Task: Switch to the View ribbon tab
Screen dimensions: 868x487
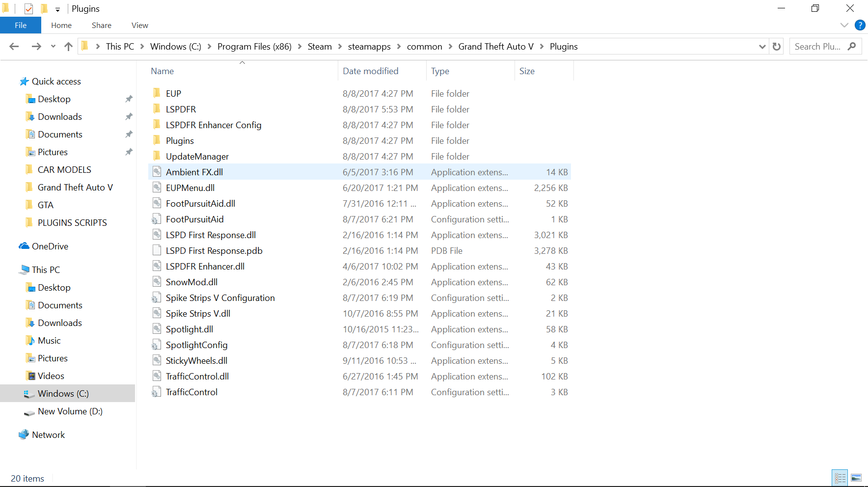Action: click(x=140, y=26)
